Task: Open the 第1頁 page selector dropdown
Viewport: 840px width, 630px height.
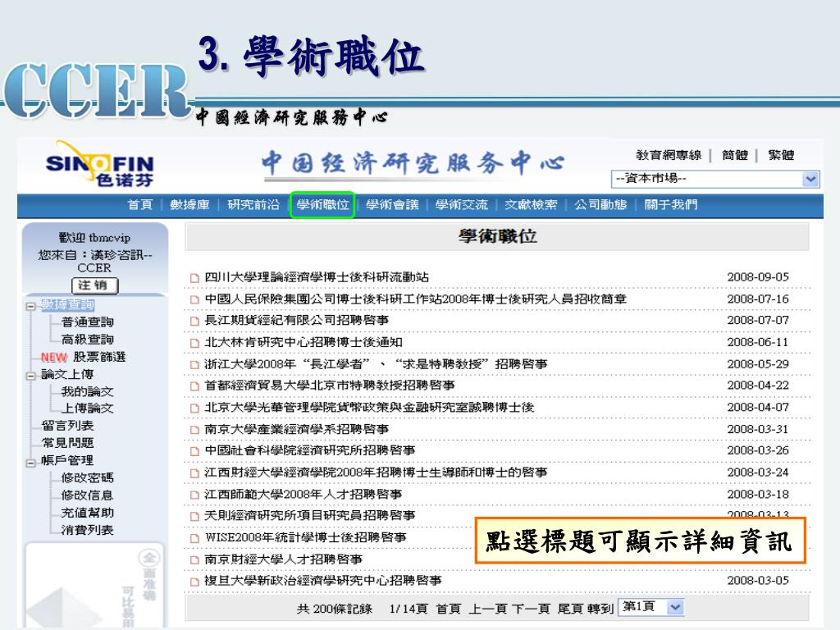Action: click(x=651, y=607)
